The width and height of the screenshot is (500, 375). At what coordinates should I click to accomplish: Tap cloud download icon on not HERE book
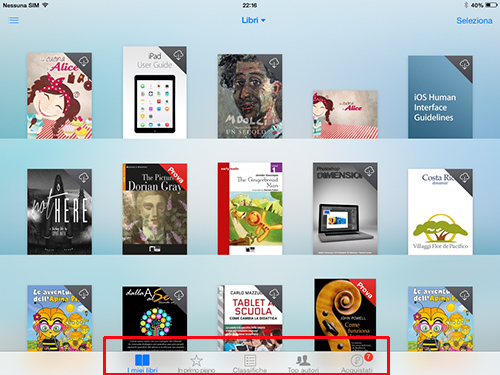pos(84,177)
